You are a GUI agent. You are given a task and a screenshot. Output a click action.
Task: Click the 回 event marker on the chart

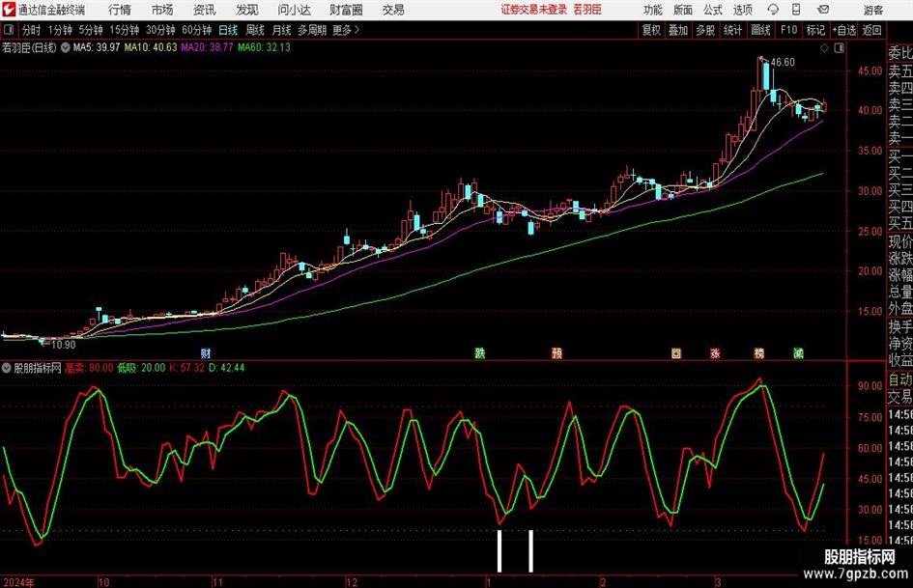(x=676, y=353)
